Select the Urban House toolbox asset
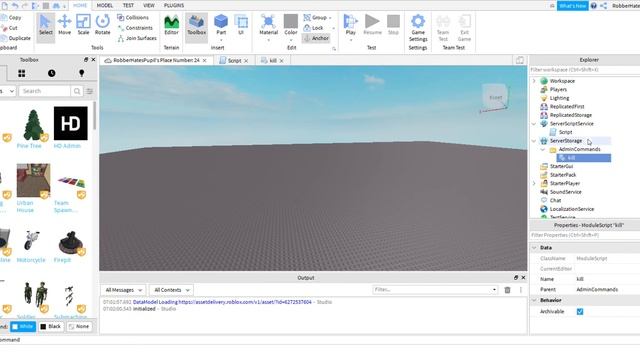 pyautogui.click(x=33, y=188)
